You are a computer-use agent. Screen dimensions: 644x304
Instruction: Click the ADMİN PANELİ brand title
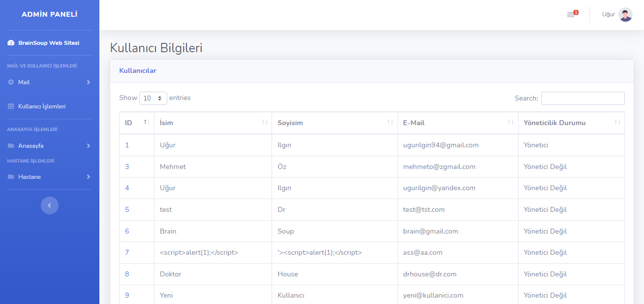click(50, 14)
